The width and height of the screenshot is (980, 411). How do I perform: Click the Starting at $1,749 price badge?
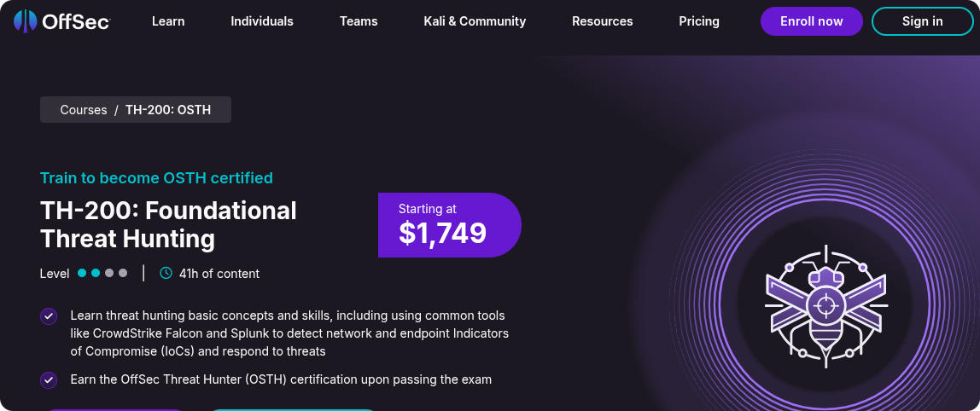point(449,225)
